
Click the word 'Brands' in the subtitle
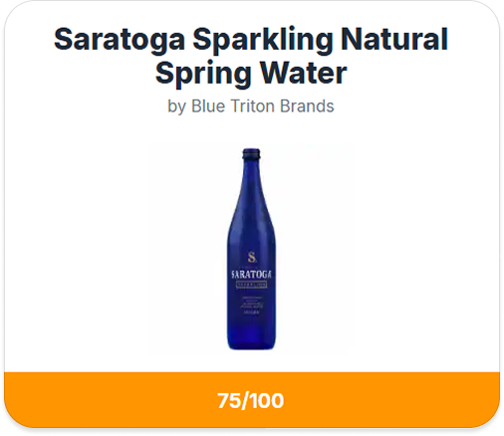click(307, 107)
